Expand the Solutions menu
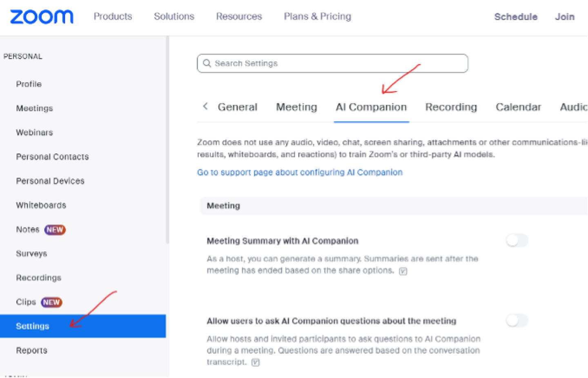The image size is (588, 378). 174,16
